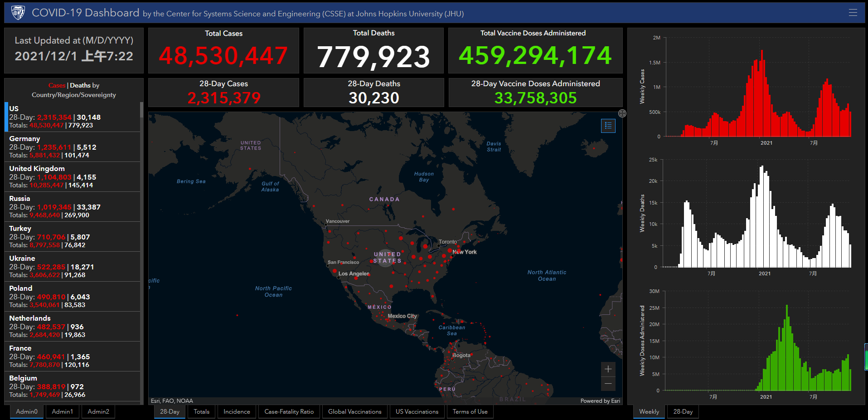Image resolution: width=868 pixels, height=420 pixels.
Task: Select the charts 28-Day tab beside Weekly
Action: click(683, 412)
